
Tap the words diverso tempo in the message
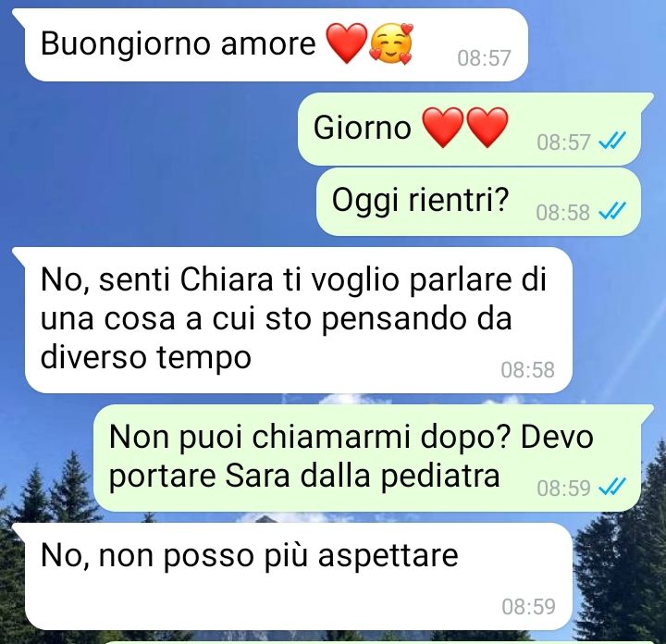click(146, 357)
